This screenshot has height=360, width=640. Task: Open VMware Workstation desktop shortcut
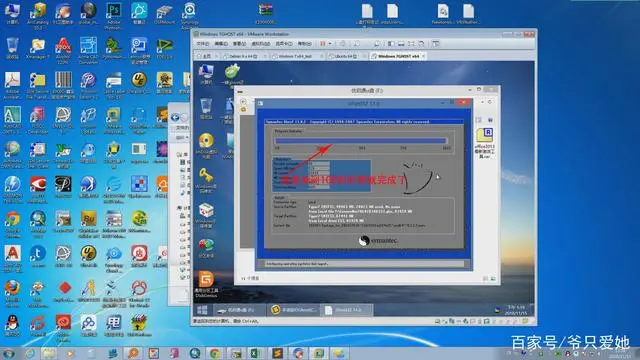pos(113,120)
